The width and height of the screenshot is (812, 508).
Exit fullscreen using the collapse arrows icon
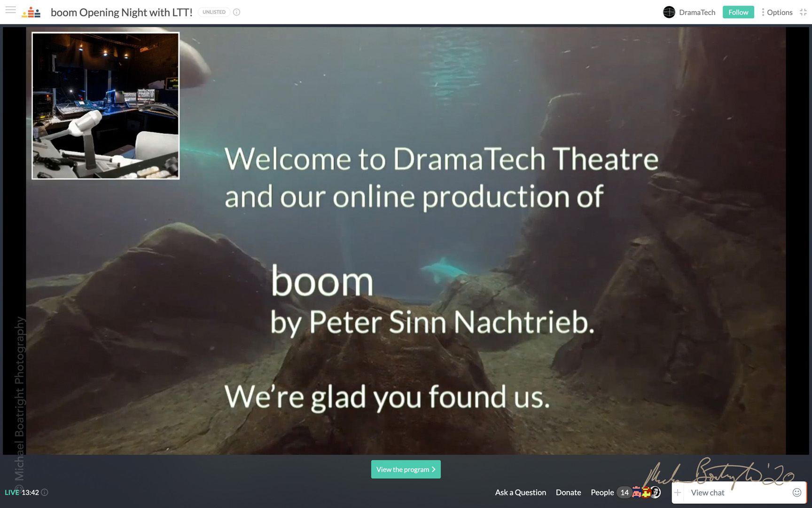(803, 12)
